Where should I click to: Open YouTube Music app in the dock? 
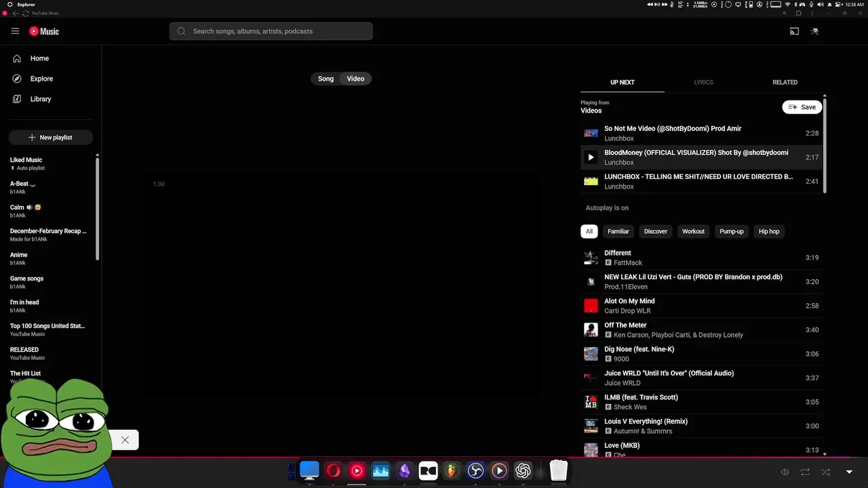tap(357, 470)
